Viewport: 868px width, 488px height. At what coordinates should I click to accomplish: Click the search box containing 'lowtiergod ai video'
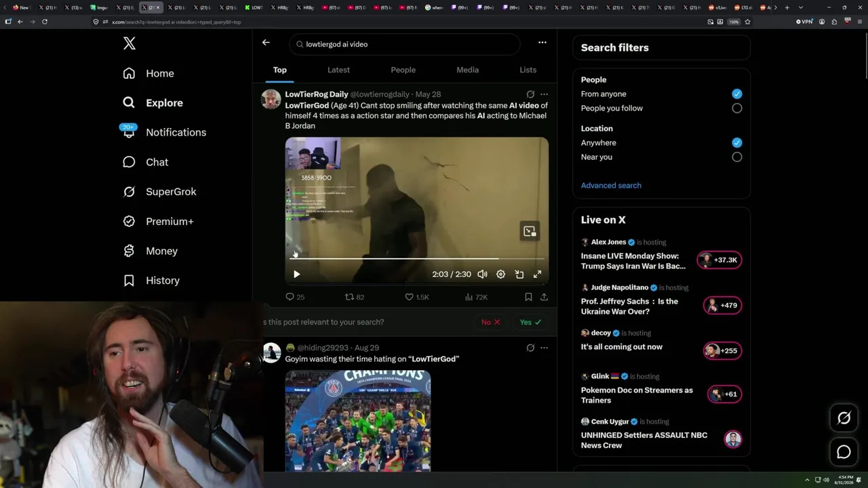click(x=405, y=44)
